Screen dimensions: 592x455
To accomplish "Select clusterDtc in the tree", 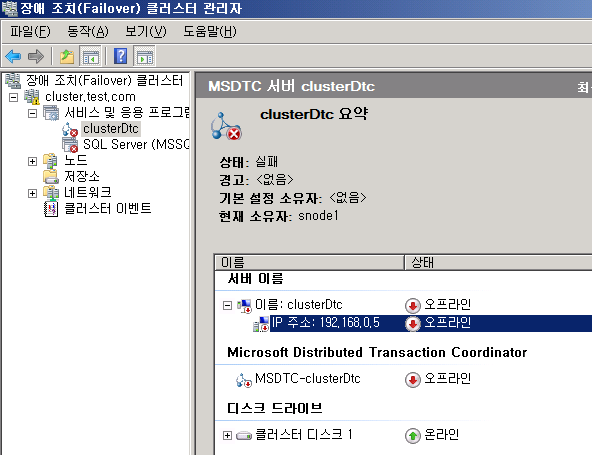I will tap(111, 129).
